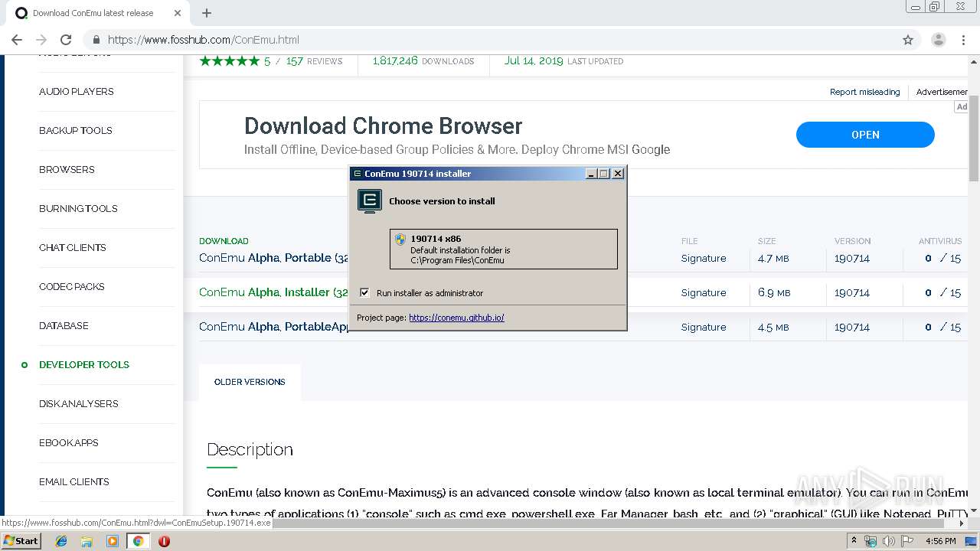This screenshot has width=980, height=551.
Task: Click the five-star rating
Action: click(229, 61)
